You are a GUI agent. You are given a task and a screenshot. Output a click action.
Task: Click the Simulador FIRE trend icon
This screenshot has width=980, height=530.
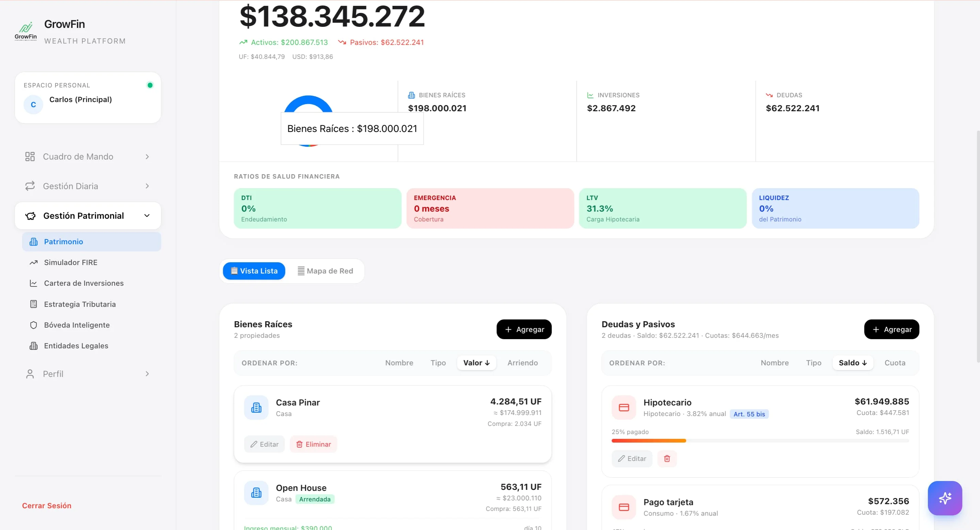click(x=33, y=262)
